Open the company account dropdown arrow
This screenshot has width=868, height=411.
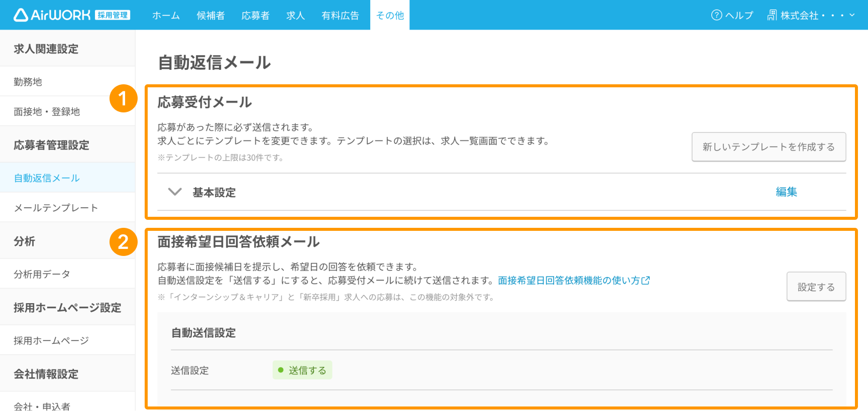[852, 15]
